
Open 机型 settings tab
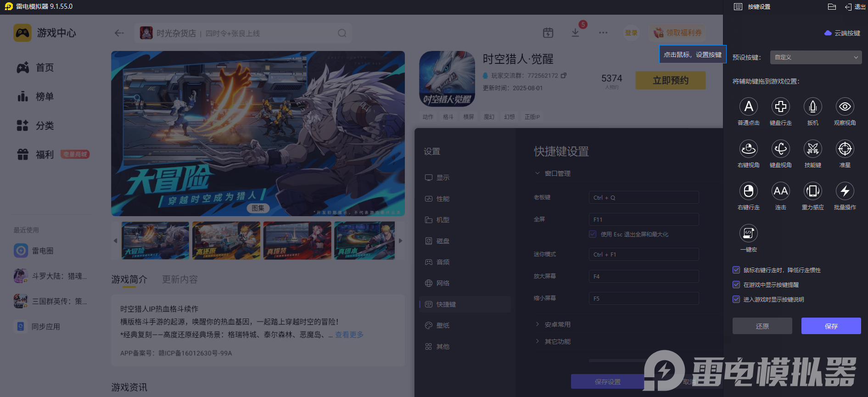(465, 220)
